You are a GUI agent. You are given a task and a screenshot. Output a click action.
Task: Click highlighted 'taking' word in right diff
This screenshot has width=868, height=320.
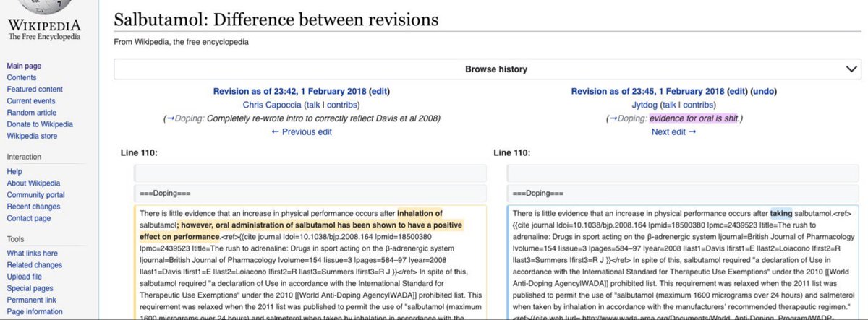(x=781, y=213)
